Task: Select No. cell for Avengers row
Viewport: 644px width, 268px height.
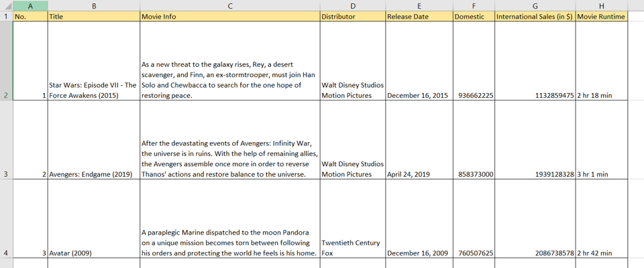Action: click(x=30, y=139)
